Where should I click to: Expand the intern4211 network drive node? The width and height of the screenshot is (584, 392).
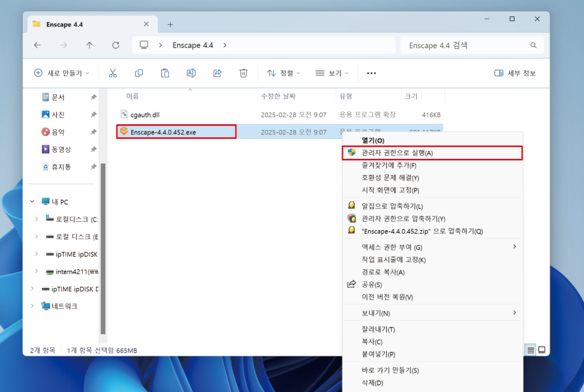coord(36,271)
